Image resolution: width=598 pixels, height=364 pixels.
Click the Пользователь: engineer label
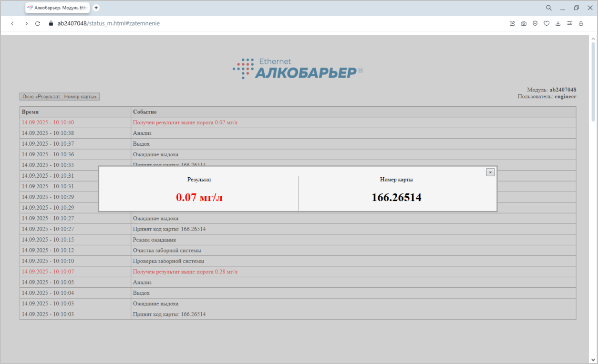tap(547, 96)
